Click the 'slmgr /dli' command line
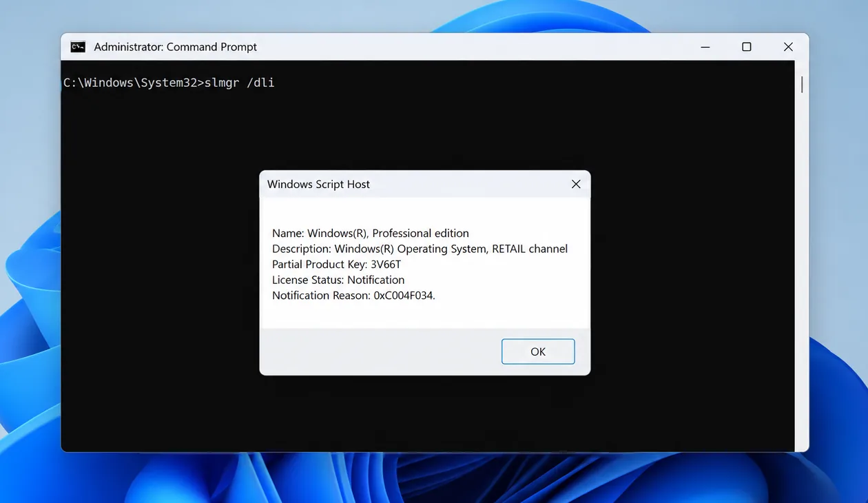The height and width of the screenshot is (503, 868). pyautogui.click(x=169, y=83)
